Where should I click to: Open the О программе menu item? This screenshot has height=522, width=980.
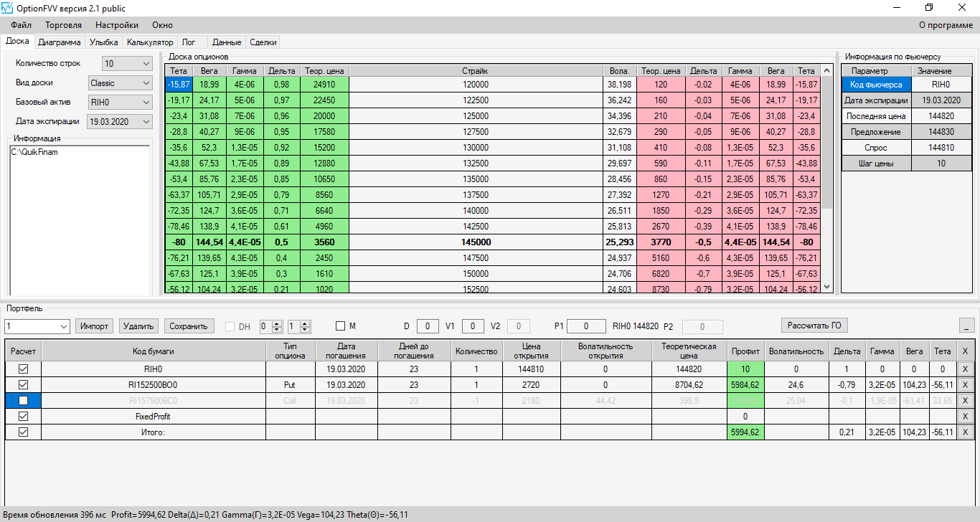[946, 25]
